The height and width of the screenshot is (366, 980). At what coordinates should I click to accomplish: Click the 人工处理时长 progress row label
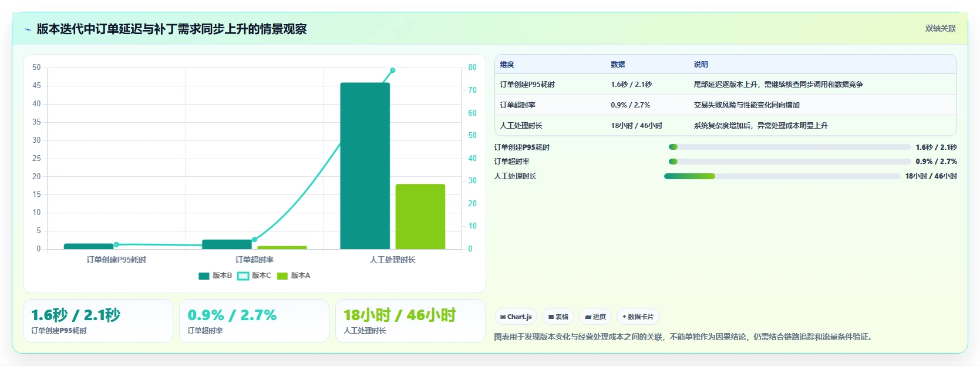[x=515, y=176]
